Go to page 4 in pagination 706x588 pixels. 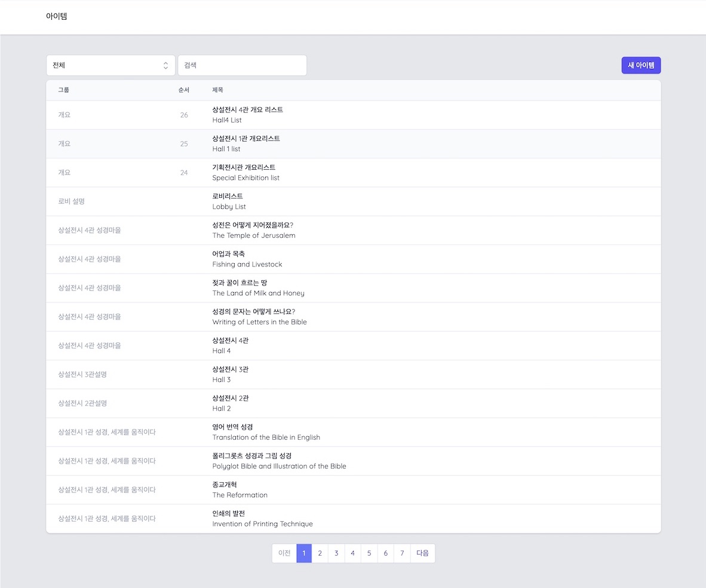point(352,553)
